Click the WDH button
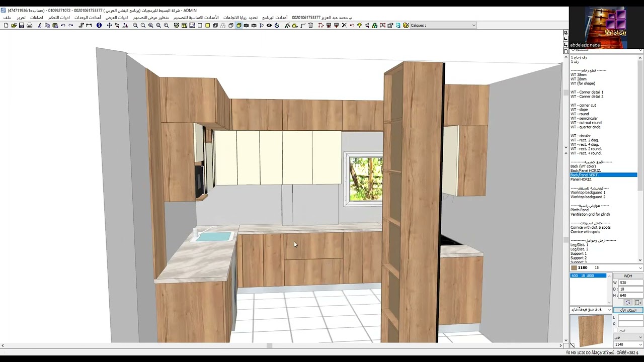 click(628, 276)
